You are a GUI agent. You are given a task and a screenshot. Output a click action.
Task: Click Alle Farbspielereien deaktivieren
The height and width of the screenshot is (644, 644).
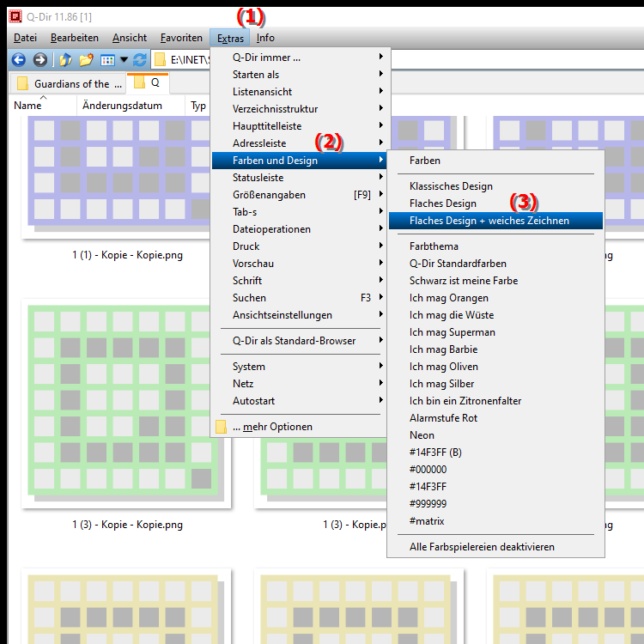(x=495, y=547)
